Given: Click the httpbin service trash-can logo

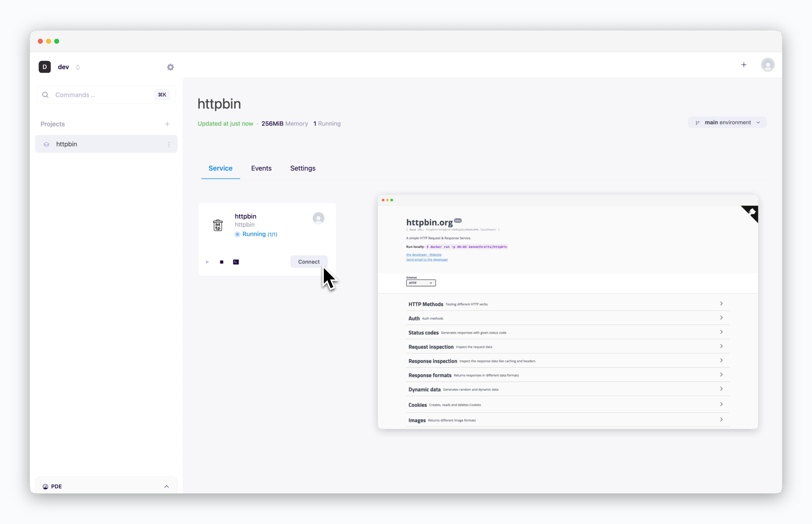Looking at the screenshot, I should tap(218, 225).
